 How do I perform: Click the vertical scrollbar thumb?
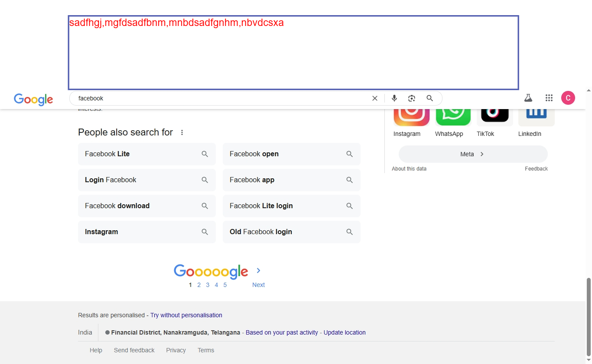(x=589, y=316)
